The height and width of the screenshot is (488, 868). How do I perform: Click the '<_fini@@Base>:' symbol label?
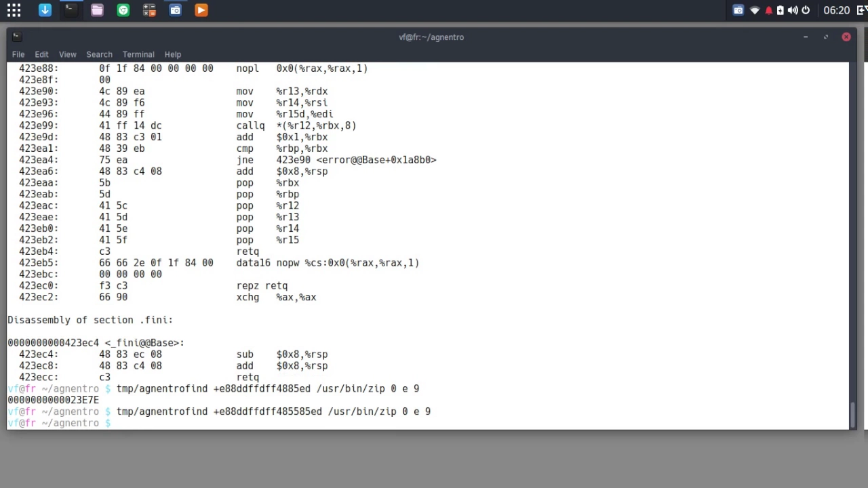click(144, 343)
